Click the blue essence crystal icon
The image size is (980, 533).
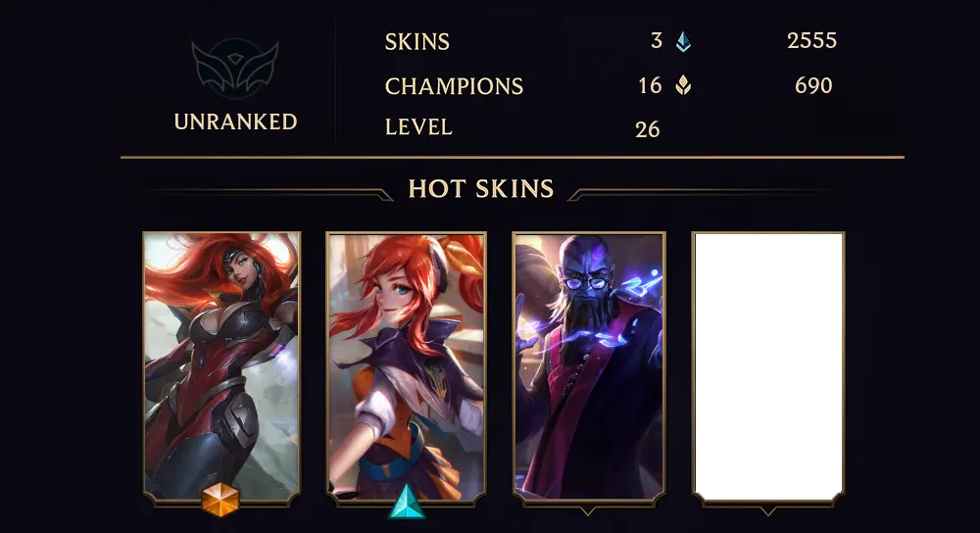pyautogui.click(x=683, y=42)
